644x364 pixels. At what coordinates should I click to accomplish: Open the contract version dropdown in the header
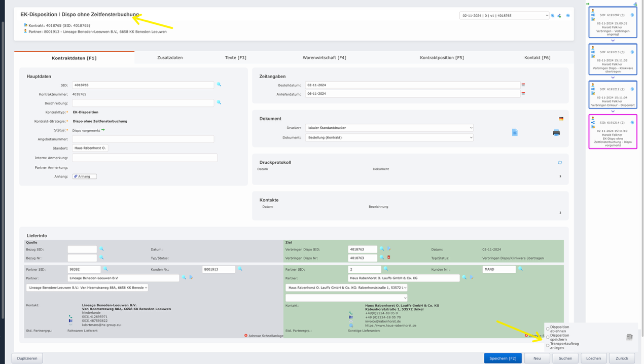point(504,16)
